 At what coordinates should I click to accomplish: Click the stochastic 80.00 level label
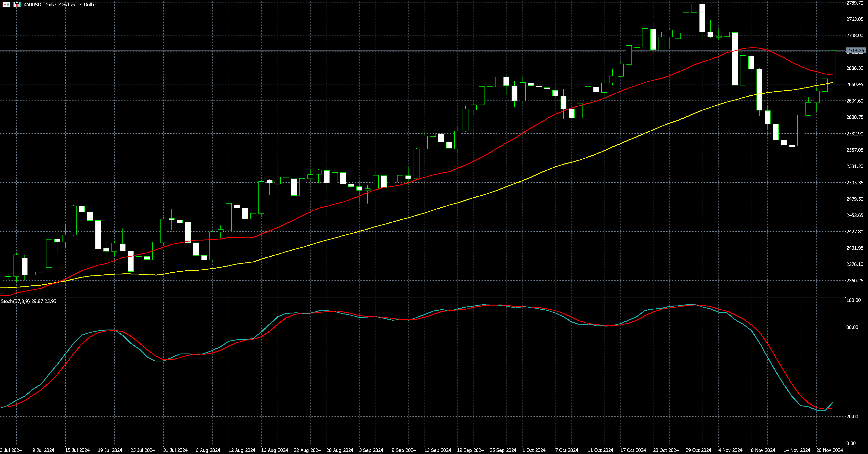pos(852,327)
